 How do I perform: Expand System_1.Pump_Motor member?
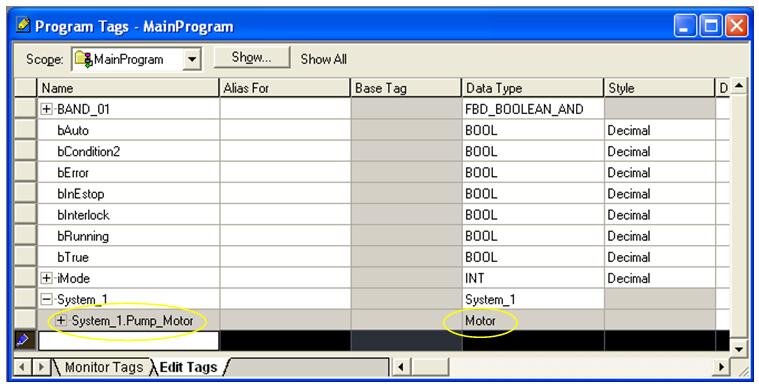click(61, 321)
